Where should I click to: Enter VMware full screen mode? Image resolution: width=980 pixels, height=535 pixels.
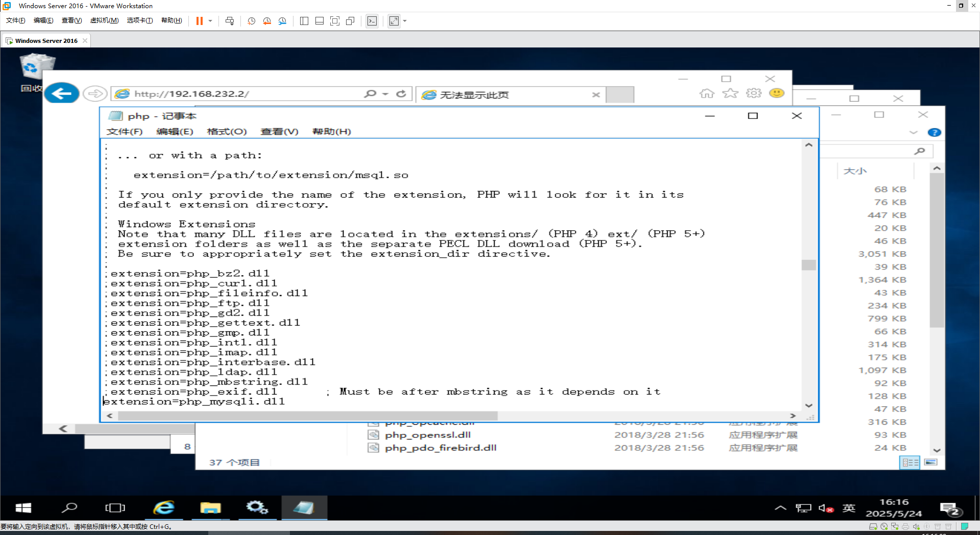click(335, 21)
